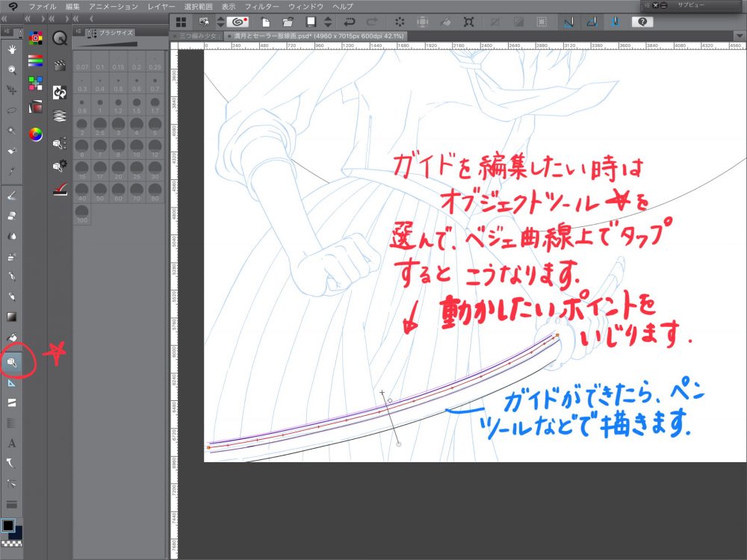This screenshot has height=560, width=747.
Task: Toggle Snap to Grid
Action: click(615, 22)
